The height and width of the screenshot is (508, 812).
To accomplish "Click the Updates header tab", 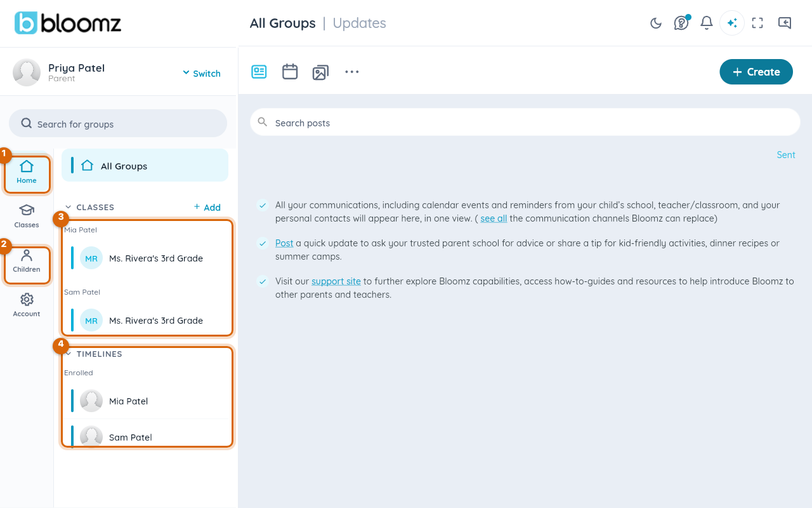I will 360,23.
